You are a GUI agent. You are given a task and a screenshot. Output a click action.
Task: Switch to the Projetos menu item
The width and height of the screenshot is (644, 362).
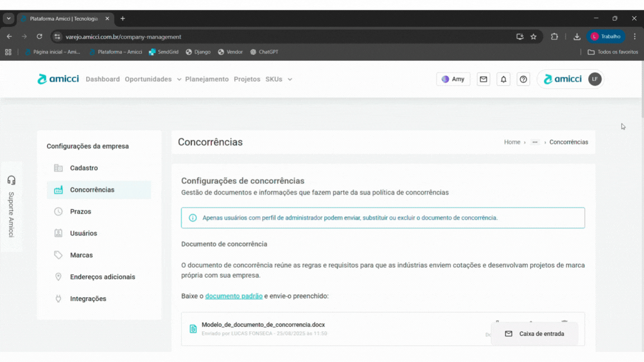pyautogui.click(x=247, y=79)
